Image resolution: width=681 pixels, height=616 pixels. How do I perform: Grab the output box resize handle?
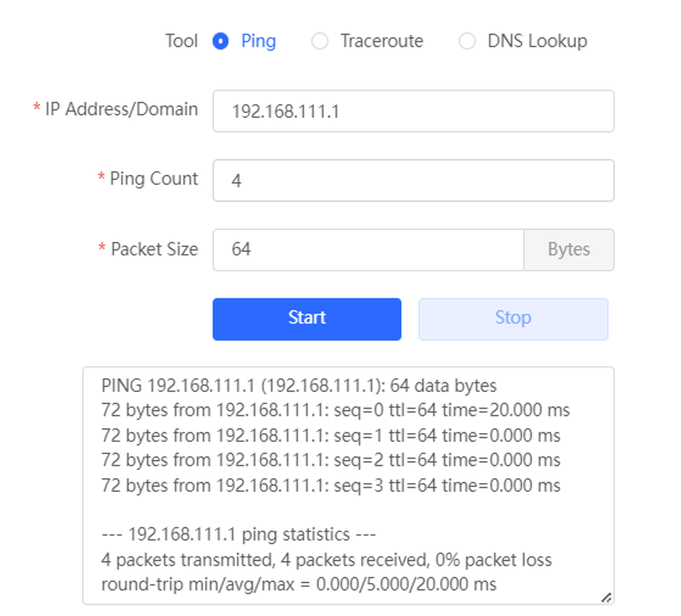(x=607, y=597)
